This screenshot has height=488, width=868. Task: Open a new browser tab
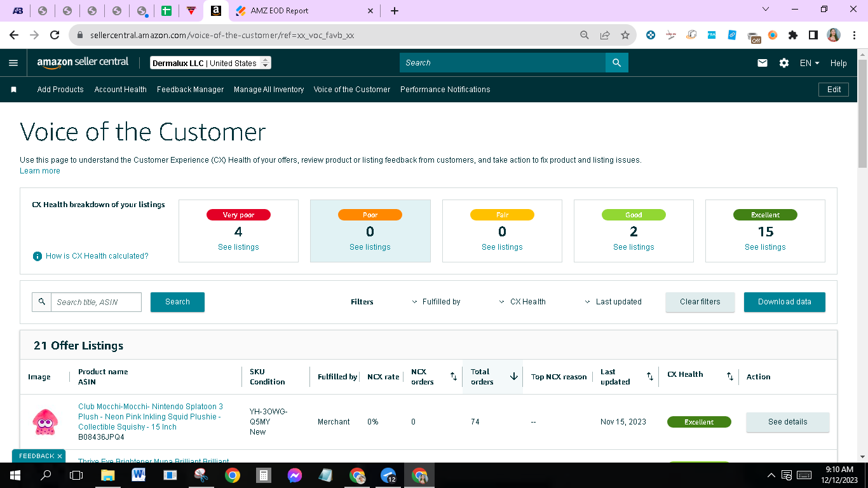[x=395, y=11]
